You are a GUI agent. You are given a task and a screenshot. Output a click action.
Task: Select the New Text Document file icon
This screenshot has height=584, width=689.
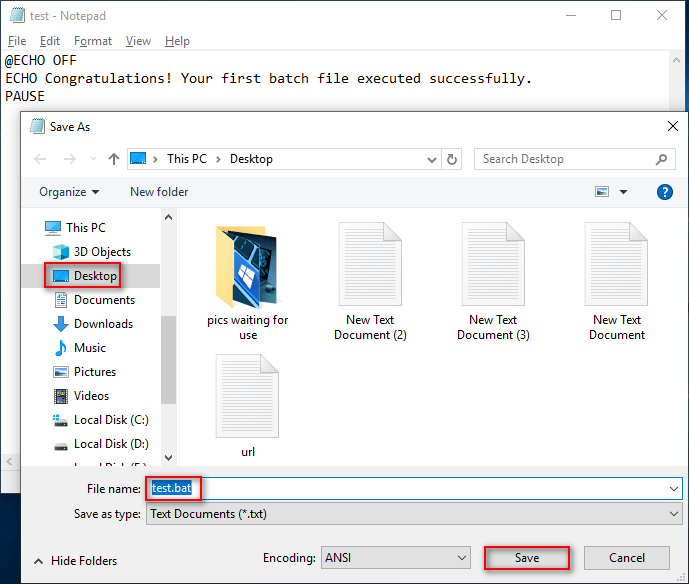pyautogui.click(x=616, y=264)
